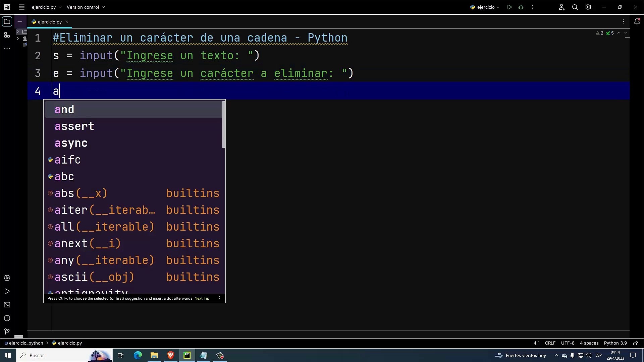Select the ejercicio.py editor tab

49,22
